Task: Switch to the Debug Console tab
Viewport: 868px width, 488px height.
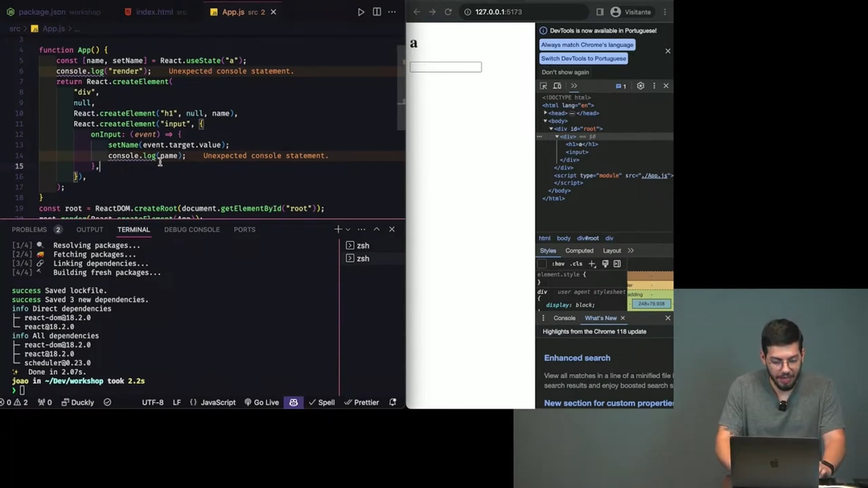Action: [x=192, y=230]
